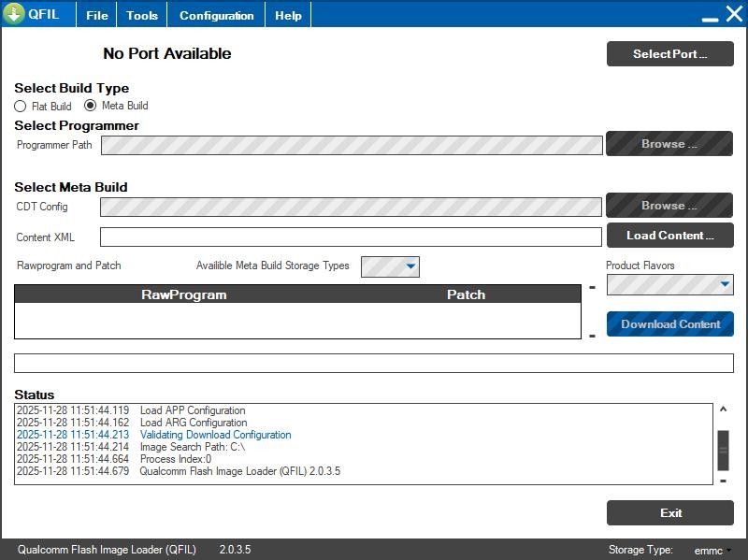Close the QFIL window
Viewport: 748px width, 560px height.
click(734, 14)
